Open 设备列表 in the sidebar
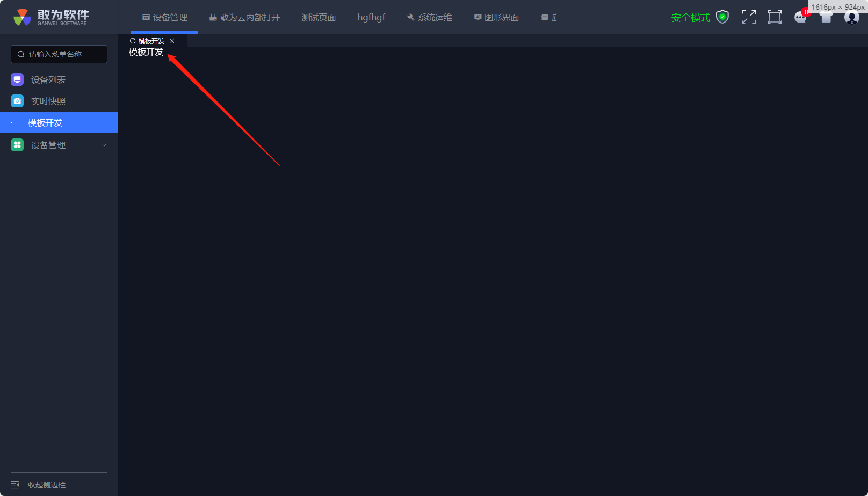 [x=59, y=80]
